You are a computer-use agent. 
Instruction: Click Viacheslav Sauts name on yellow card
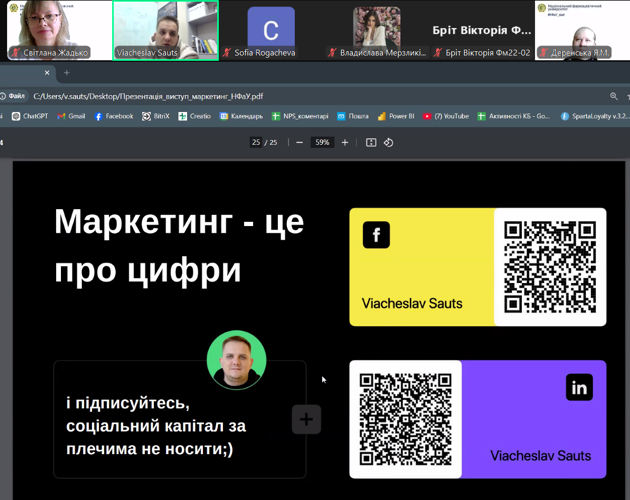412,303
